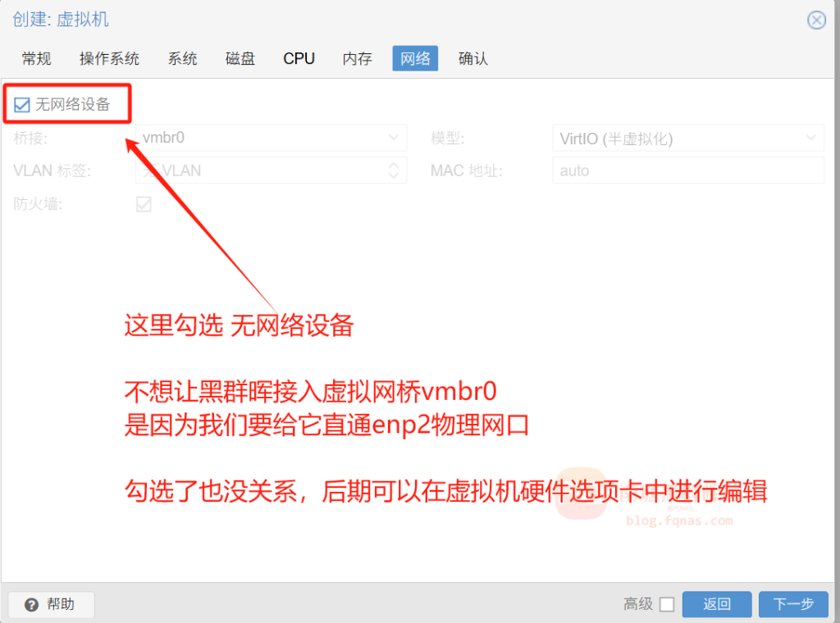Screen dimensions: 840x623
Task: Go to the 系统 tab
Action: 182,59
